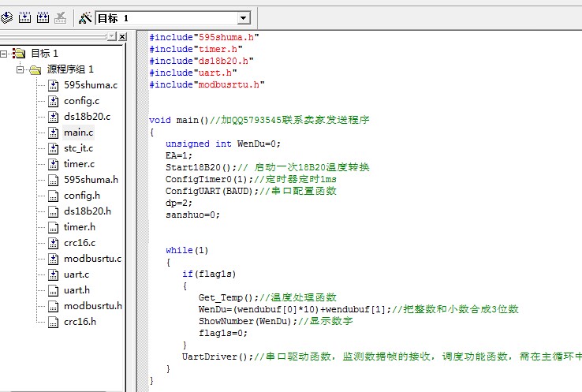Select the 目标 1 target folder icon

coord(19,54)
